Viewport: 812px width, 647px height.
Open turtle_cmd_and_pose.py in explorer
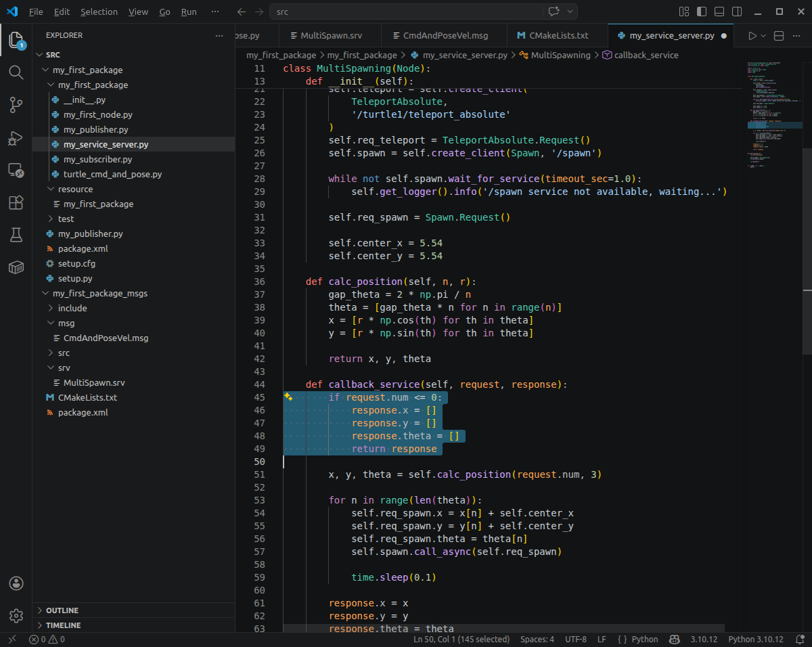coord(133,174)
